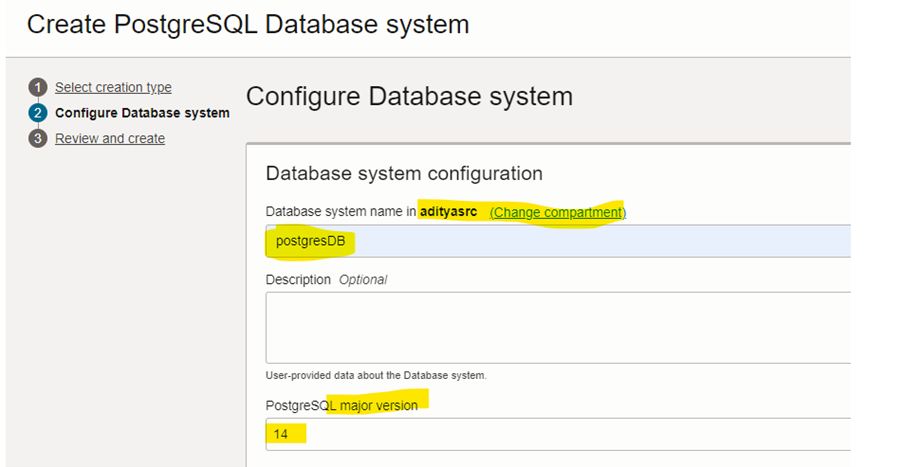Screen dimensions: 903x467
Task: Select the Configure Database system step label
Action: click(x=142, y=113)
